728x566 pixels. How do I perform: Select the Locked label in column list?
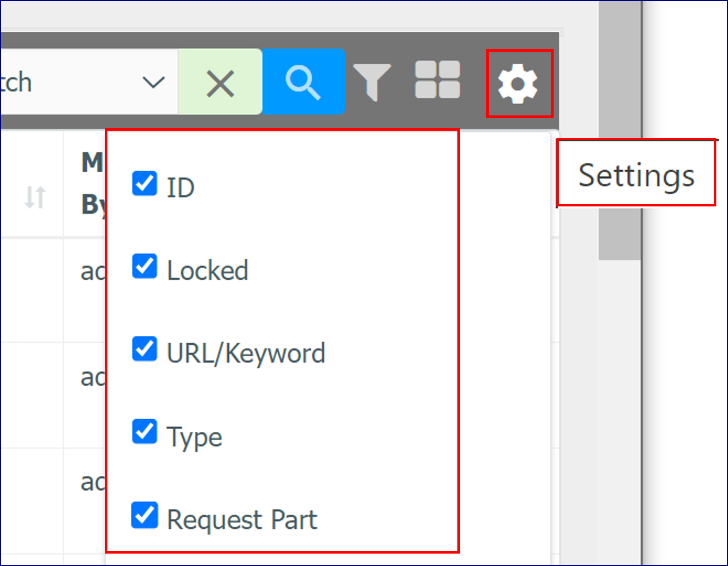point(208,271)
